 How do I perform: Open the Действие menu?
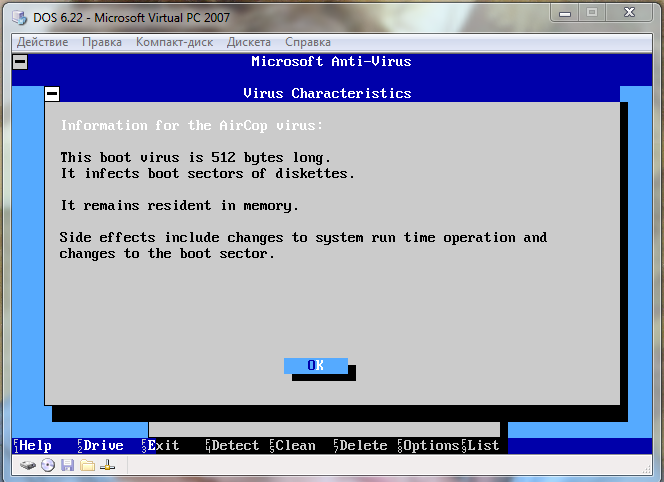[42, 42]
